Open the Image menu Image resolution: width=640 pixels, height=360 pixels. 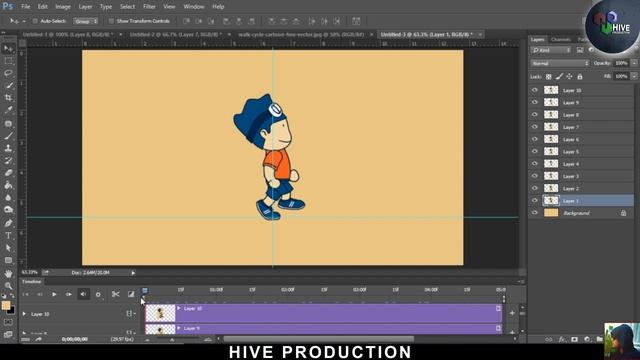tap(62, 7)
